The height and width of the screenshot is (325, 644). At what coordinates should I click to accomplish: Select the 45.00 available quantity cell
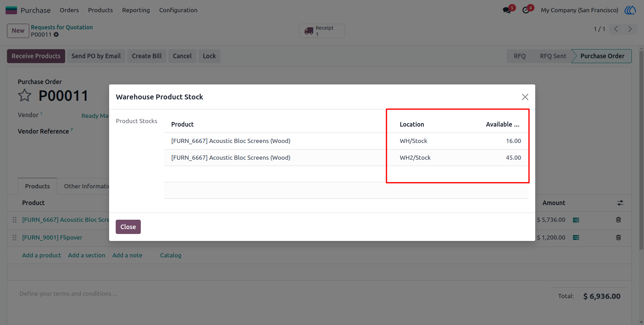(513, 158)
